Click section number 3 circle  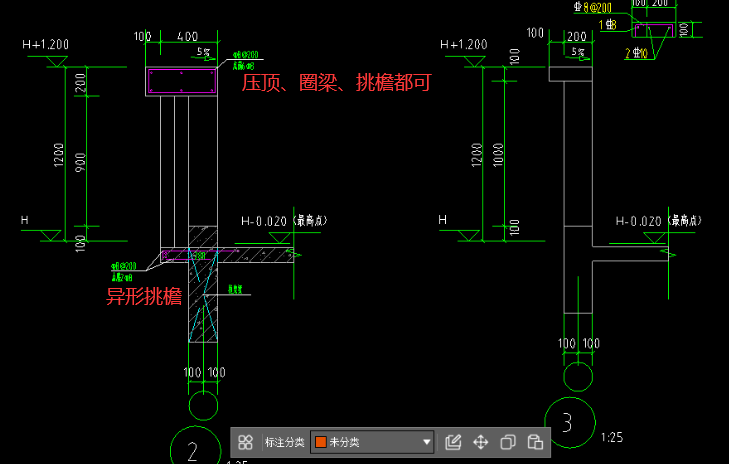(x=570, y=423)
